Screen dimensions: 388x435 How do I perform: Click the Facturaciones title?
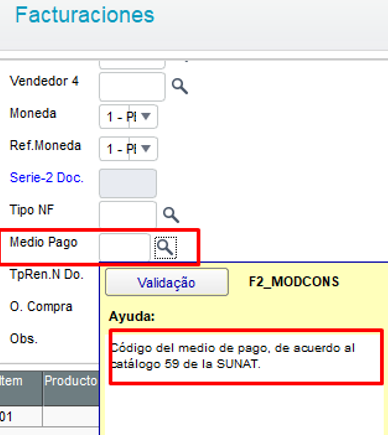pyautogui.click(x=85, y=15)
